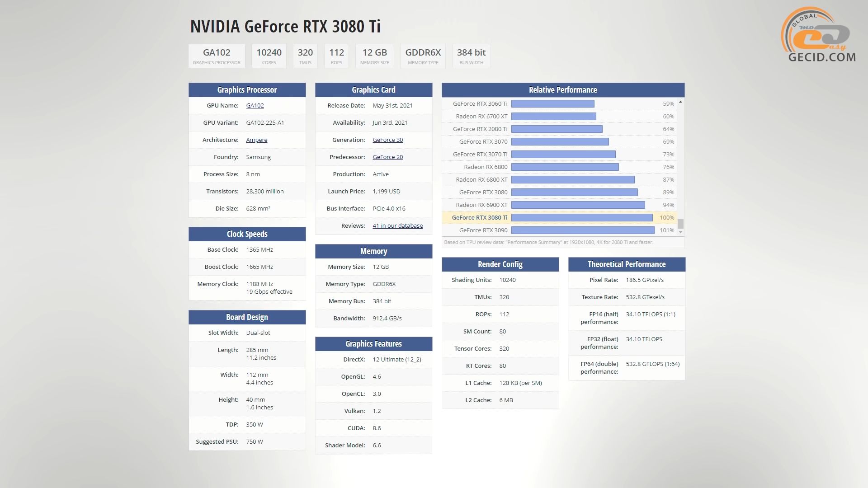Click the Memory section header
The image size is (868, 488).
click(x=373, y=251)
